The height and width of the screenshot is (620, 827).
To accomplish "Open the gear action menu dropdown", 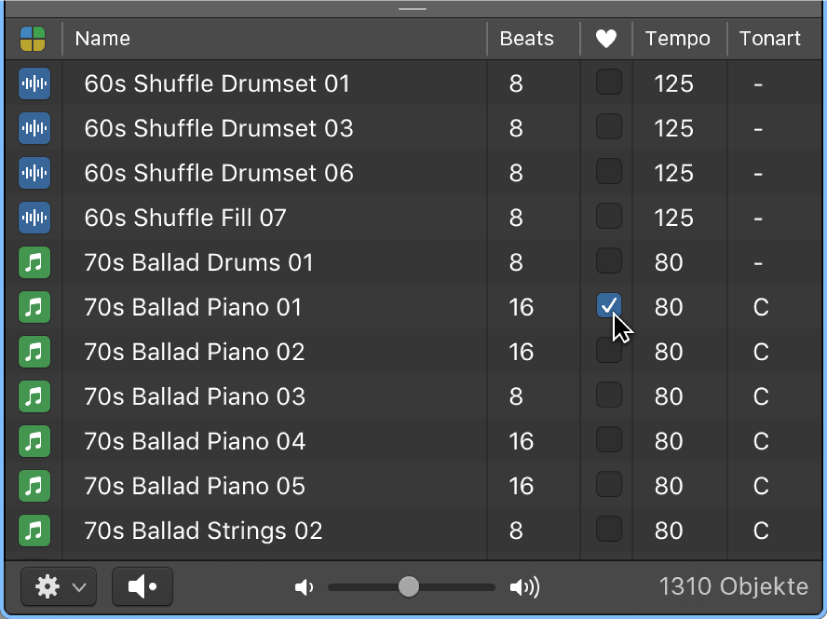I will click(59, 586).
